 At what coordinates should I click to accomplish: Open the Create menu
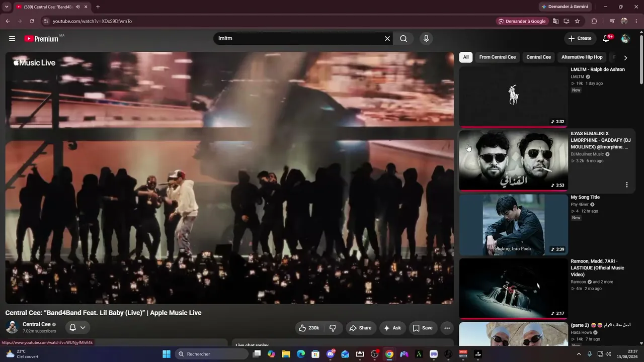click(580, 39)
